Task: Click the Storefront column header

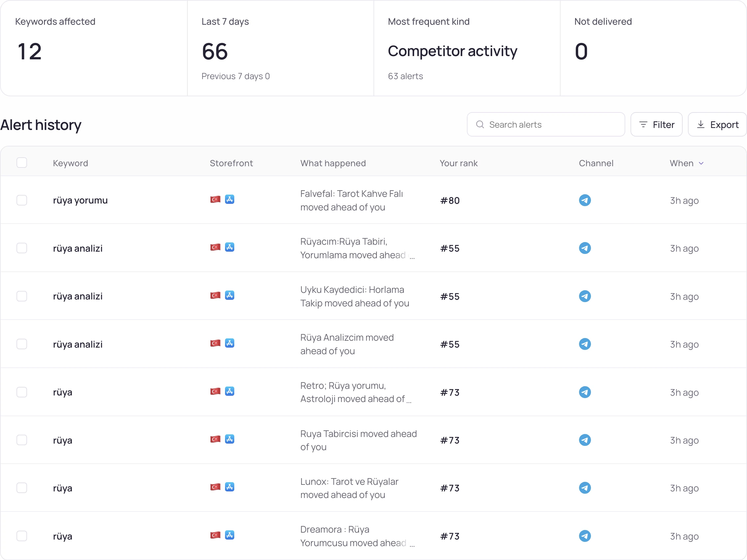Action: (231, 163)
